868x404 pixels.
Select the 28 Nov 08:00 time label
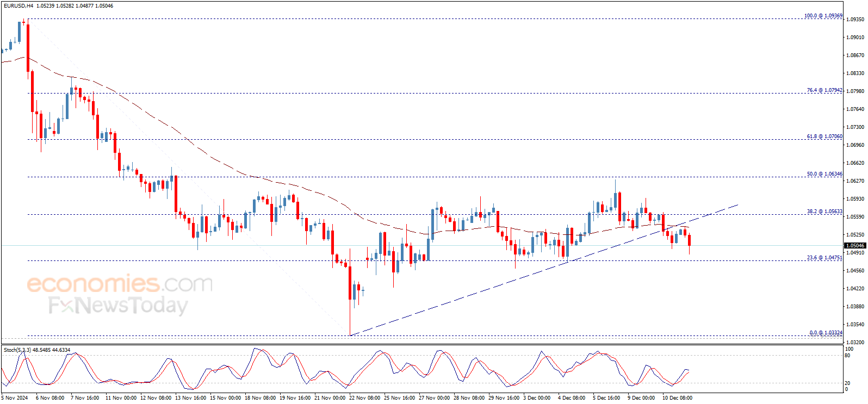tap(469, 398)
